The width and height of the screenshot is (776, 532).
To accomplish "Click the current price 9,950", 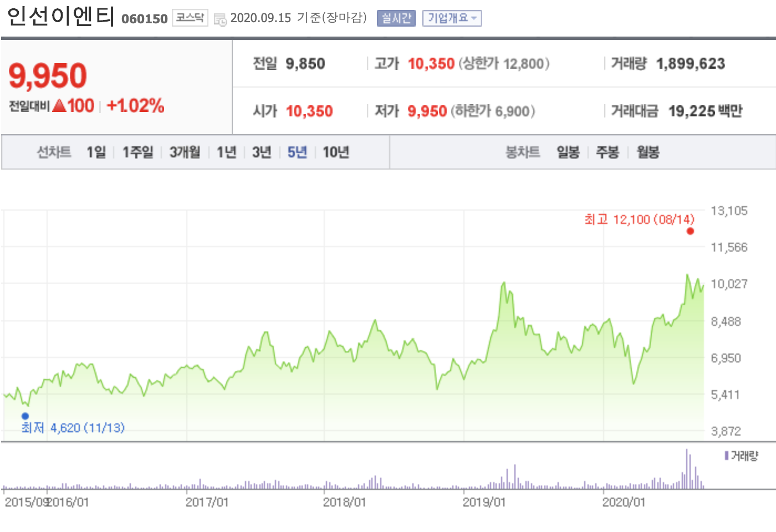I will (48, 76).
